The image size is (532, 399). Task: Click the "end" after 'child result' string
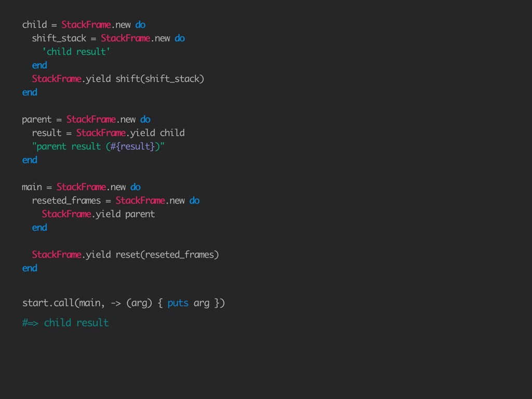pyautogui.click(x=39, y=65)
